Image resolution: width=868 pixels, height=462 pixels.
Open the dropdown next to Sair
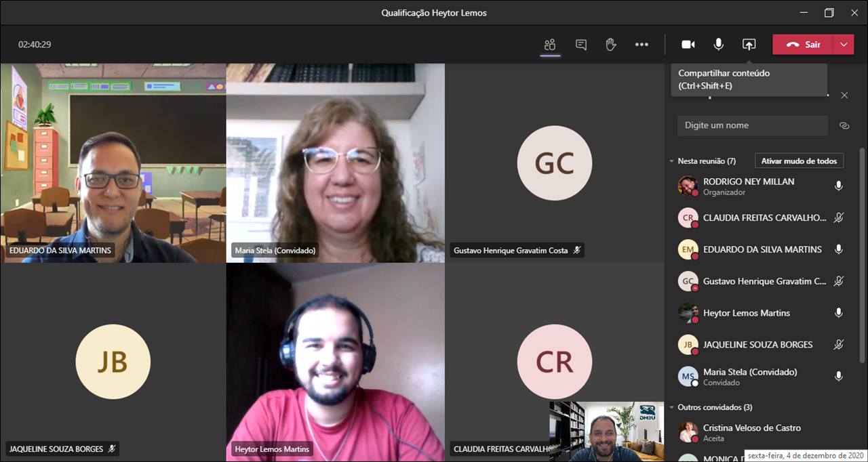844,45
